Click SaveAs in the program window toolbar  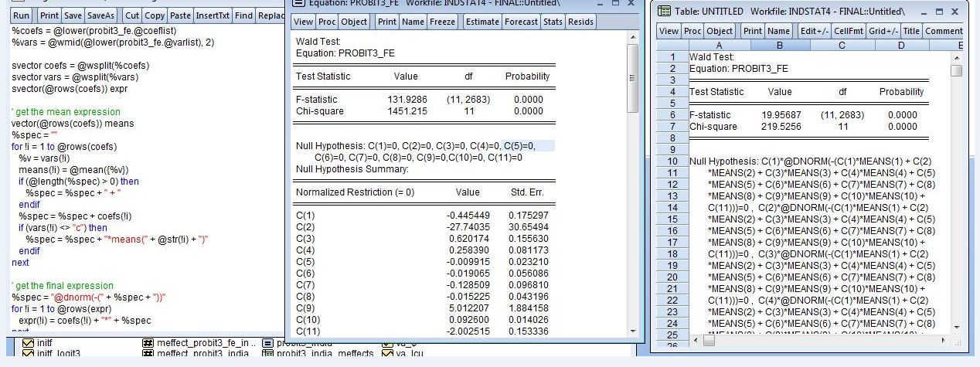coord(101,15)
